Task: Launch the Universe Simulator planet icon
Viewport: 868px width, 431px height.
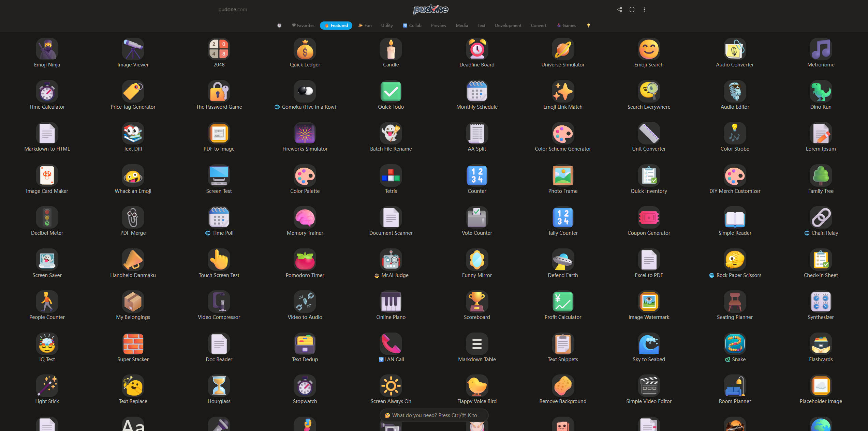Action: tap(563, 49)
